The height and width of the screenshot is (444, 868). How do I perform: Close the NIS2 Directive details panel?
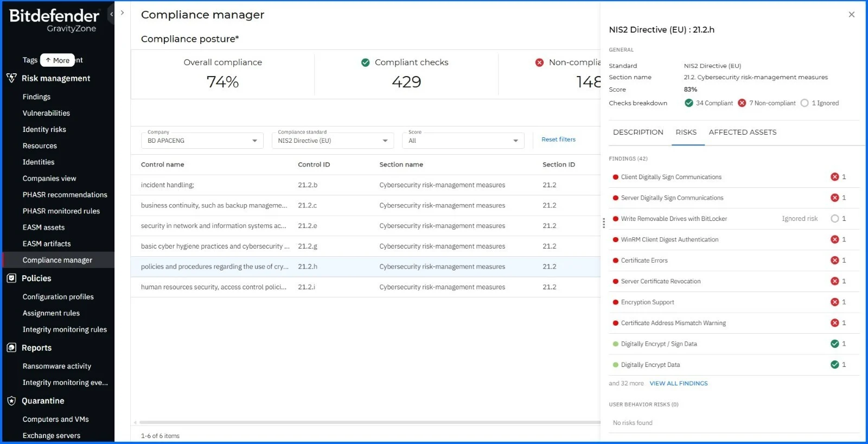[x=851, y=15]
